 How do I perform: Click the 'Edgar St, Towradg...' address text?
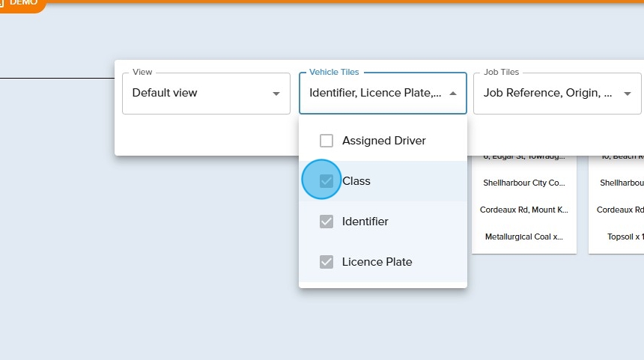coord(524,156)
